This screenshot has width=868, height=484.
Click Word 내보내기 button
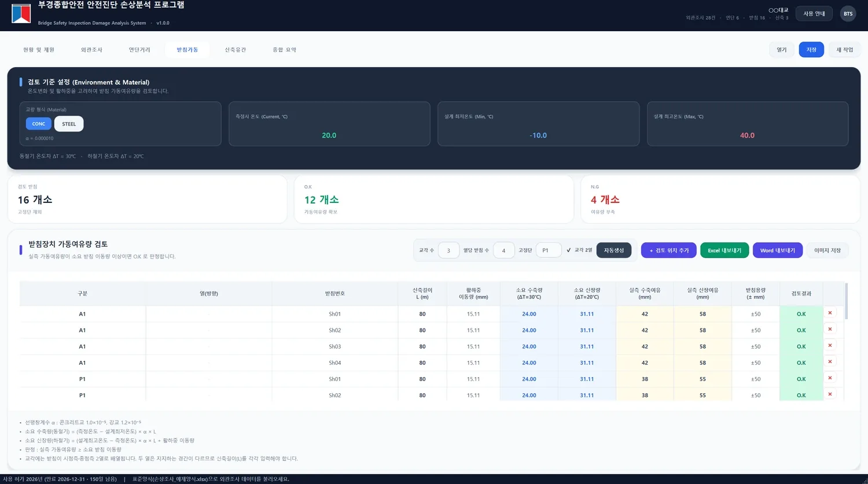778,250
